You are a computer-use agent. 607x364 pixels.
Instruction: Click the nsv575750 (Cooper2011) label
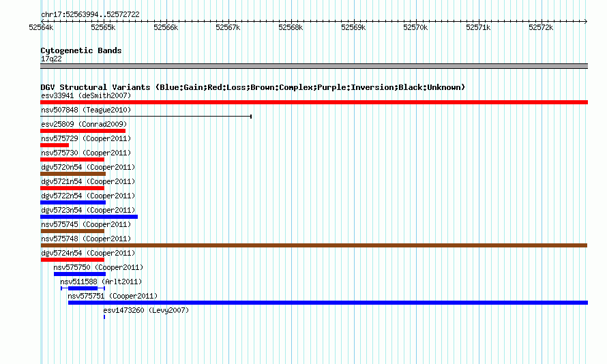click(x=98, y=267)
